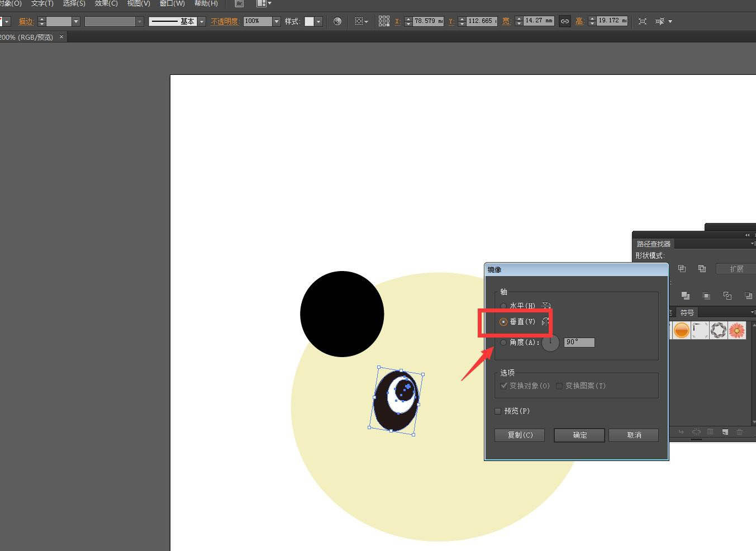Click the constrain width and height link icon

click(x=565, y=21)
